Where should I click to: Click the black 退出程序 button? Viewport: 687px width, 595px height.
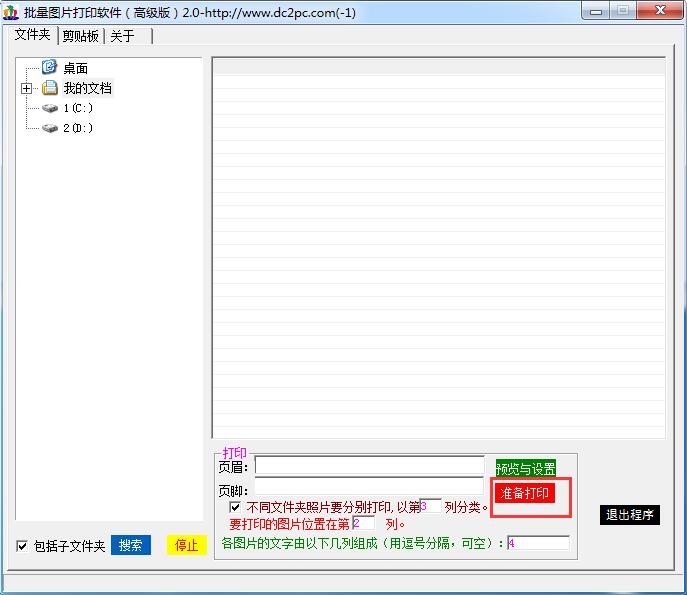630,514
